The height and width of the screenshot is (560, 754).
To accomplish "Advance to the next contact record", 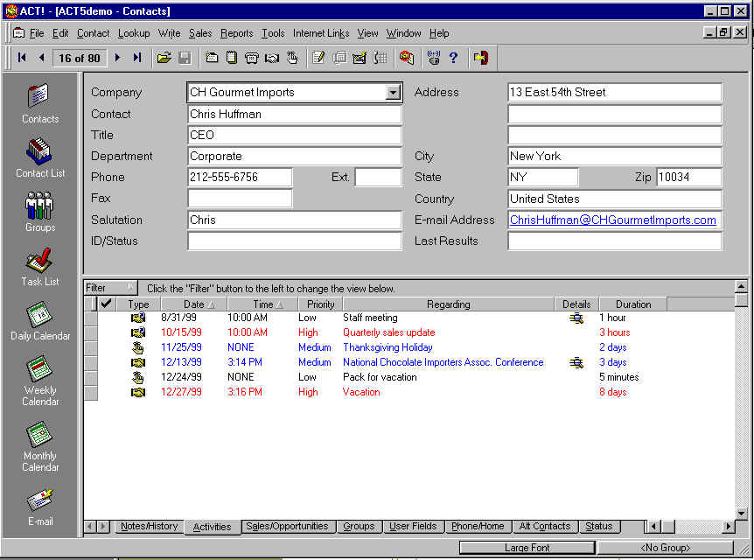I will tap(117, 58).
